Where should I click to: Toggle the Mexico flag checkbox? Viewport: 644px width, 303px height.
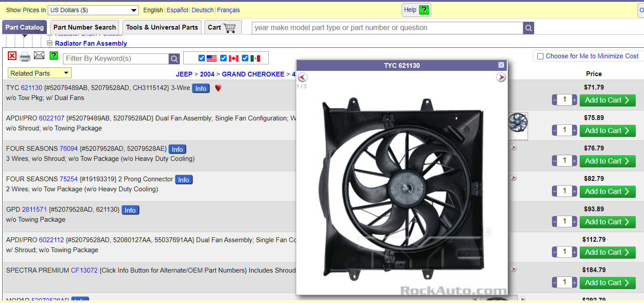point(245,58)
